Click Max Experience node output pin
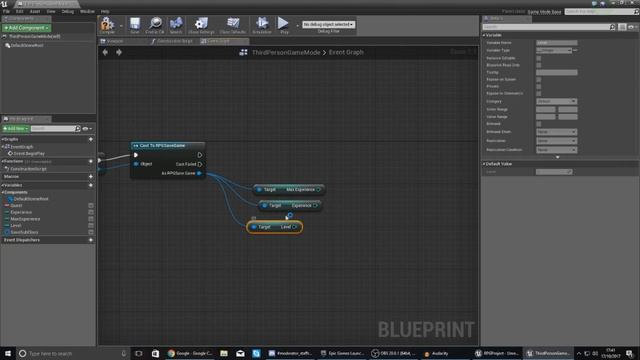Image resolution: width=640 pixels, height=360 pixels. pos(319,189)
